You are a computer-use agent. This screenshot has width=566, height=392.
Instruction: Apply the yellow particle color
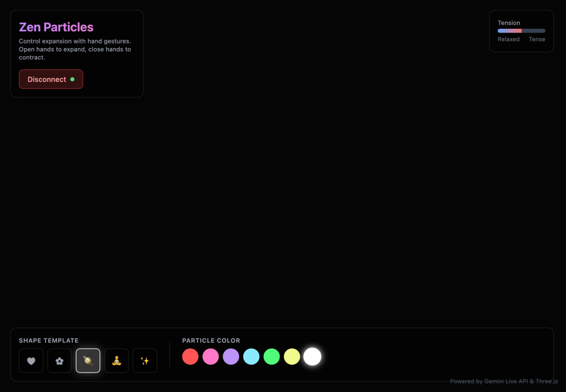pyautogui.click(x=292, y=357)
